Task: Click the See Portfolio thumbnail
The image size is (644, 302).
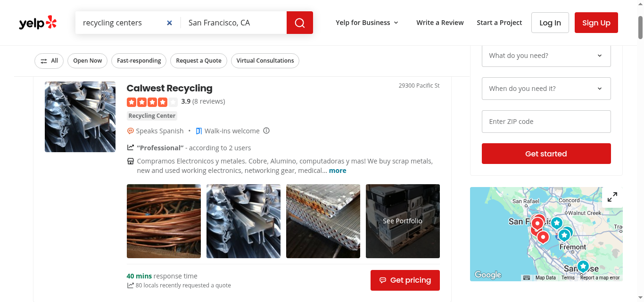Action: click(403, 221)
